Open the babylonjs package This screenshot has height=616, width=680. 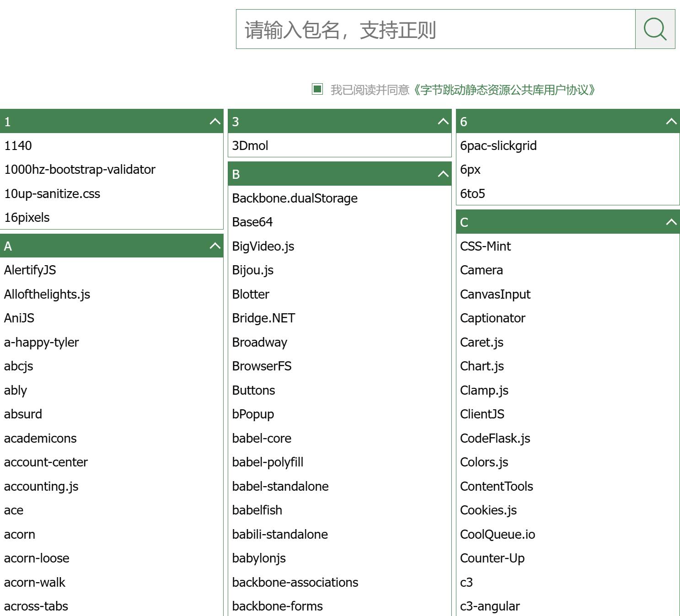(259, 558)
